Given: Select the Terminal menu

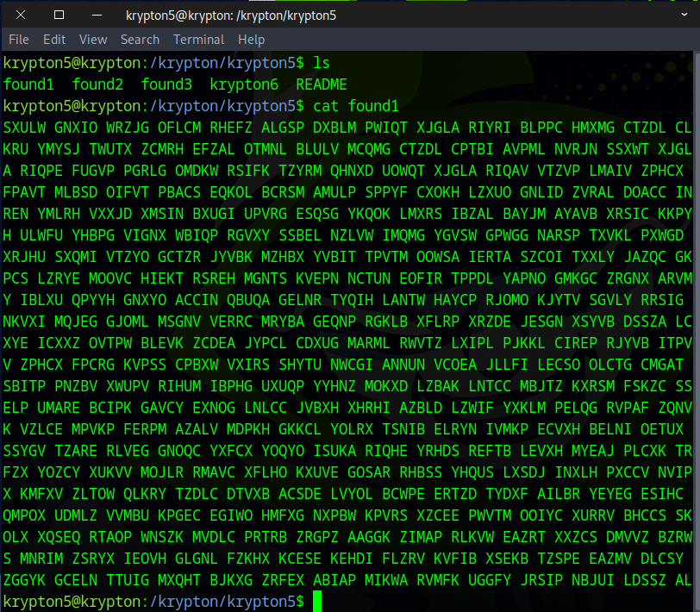Looking at the screenshot, I should tap(199, 40).
